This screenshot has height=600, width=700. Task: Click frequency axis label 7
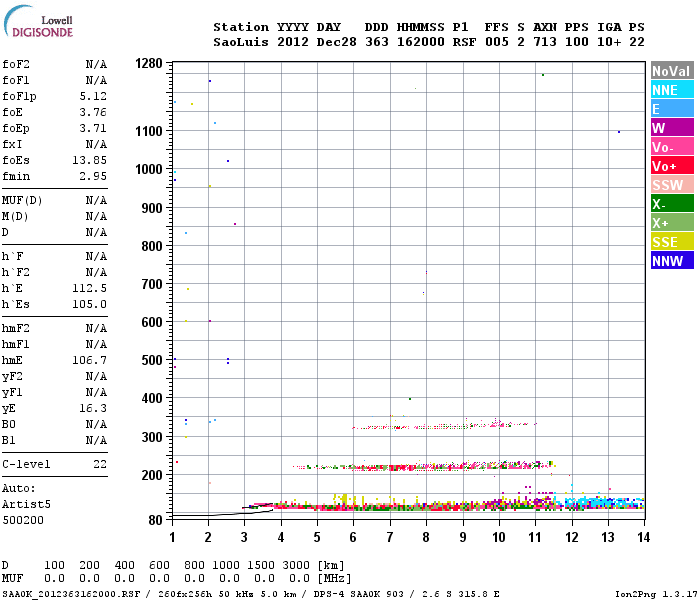pyautogui.click(x=390, y=538)
